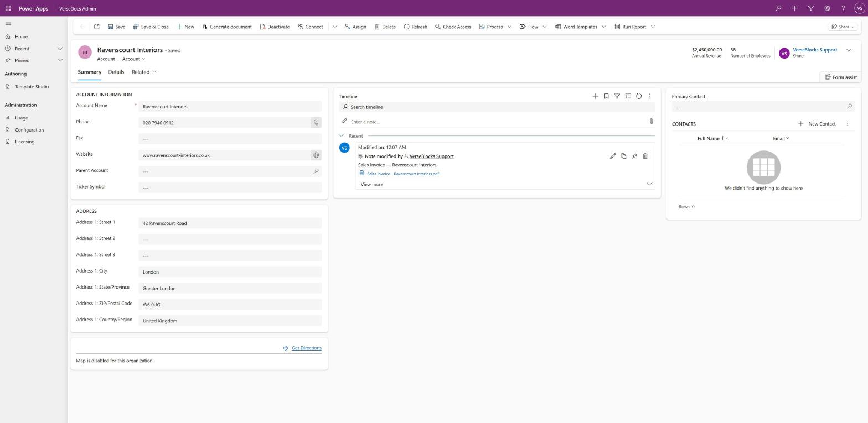Open the Related tab menu
Image resolution: width=868 pixels, height=423 pixels.
144,72
